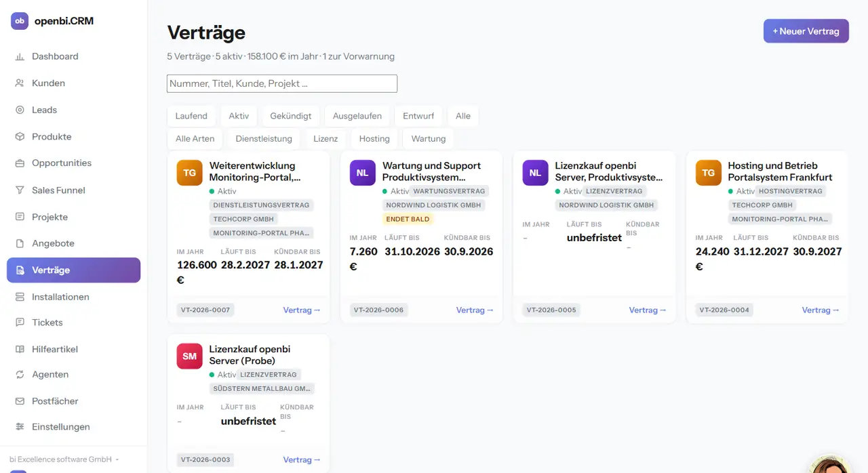Go to Kunden in sidebar
The image size is (868, 473).
click(73, 83)
